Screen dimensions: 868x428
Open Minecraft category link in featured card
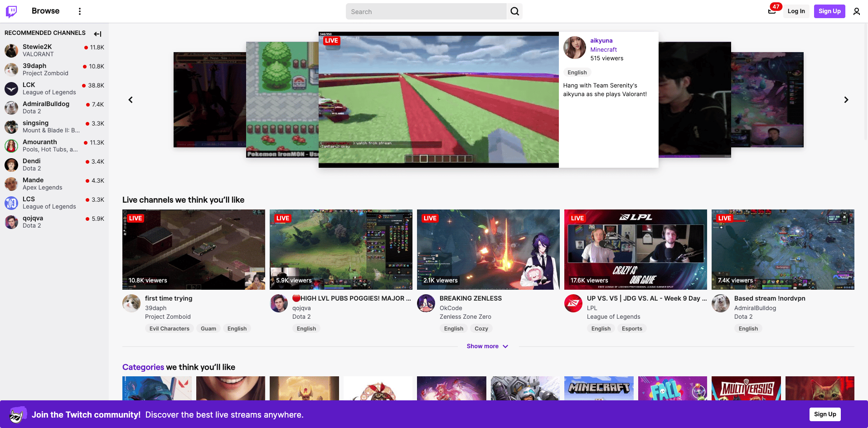603,50
